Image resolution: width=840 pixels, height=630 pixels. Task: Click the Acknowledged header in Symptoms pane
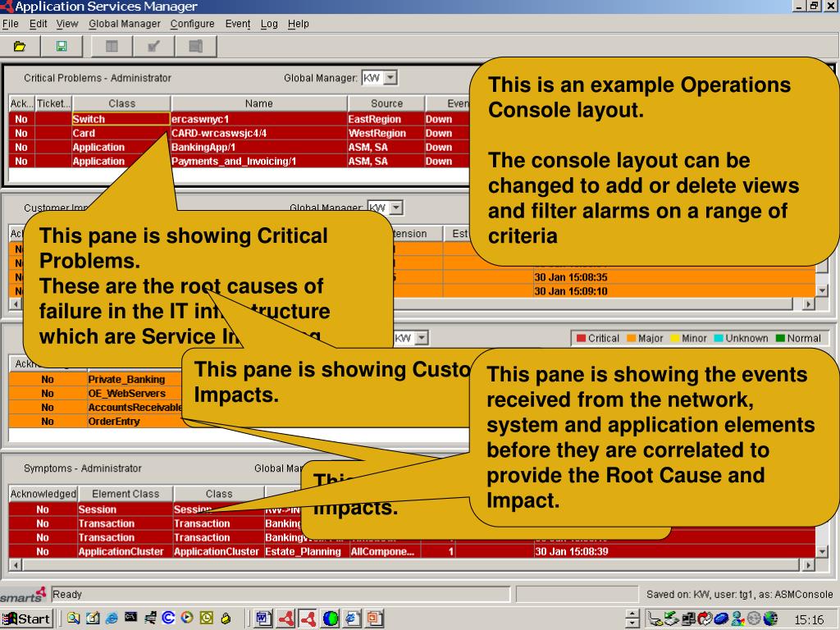pyautogui.click(x=43, y=493)
